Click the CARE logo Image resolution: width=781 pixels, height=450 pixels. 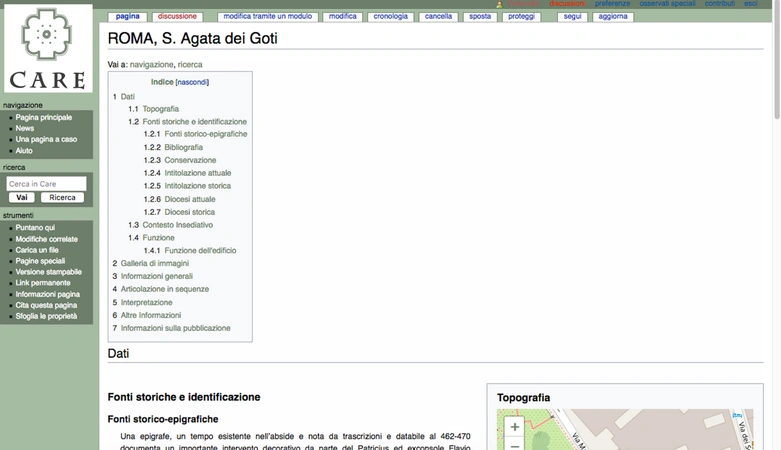pos(48,48)
